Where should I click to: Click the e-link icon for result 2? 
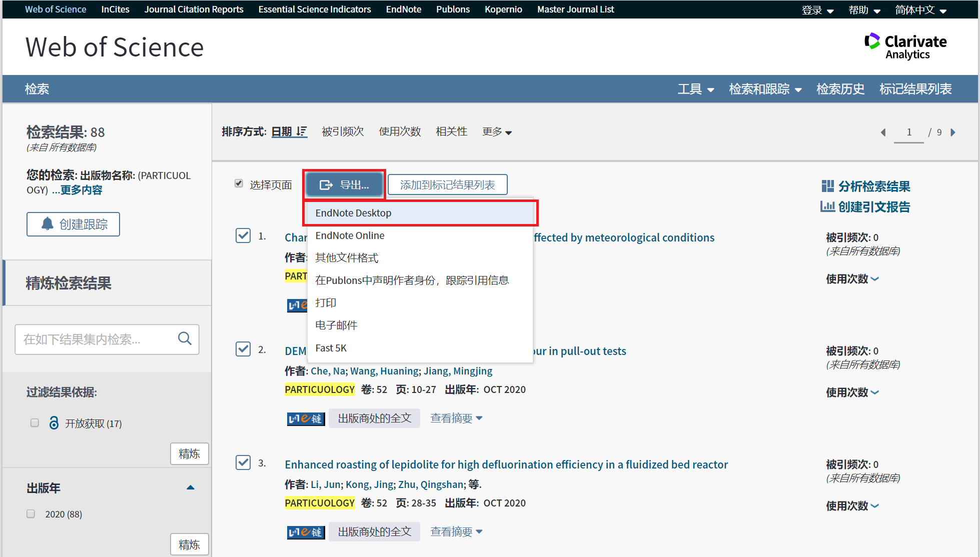tap(306, 418)
